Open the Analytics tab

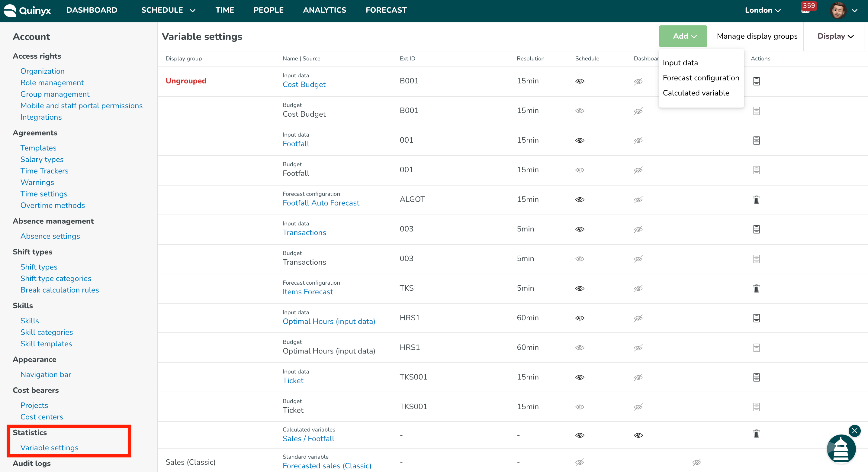click(x=324, y=10)
